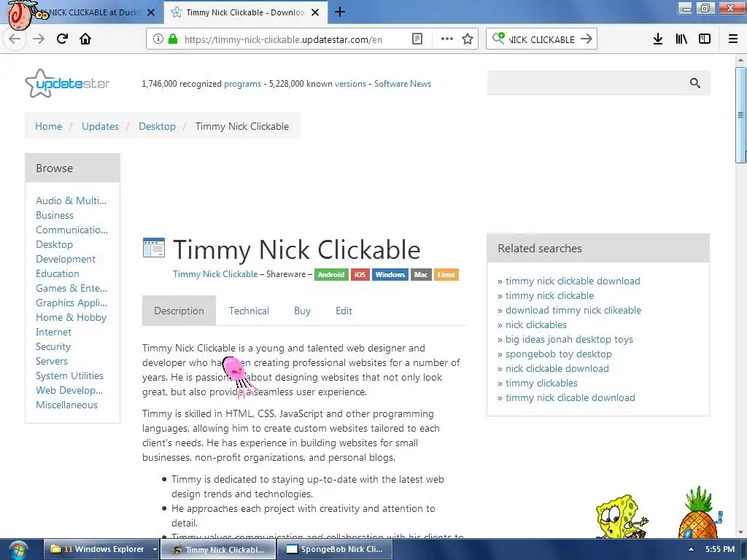Open a new tab with the plus button
Image resolution: width=747 pixels, height=560 pixels.
pos(340,12)
